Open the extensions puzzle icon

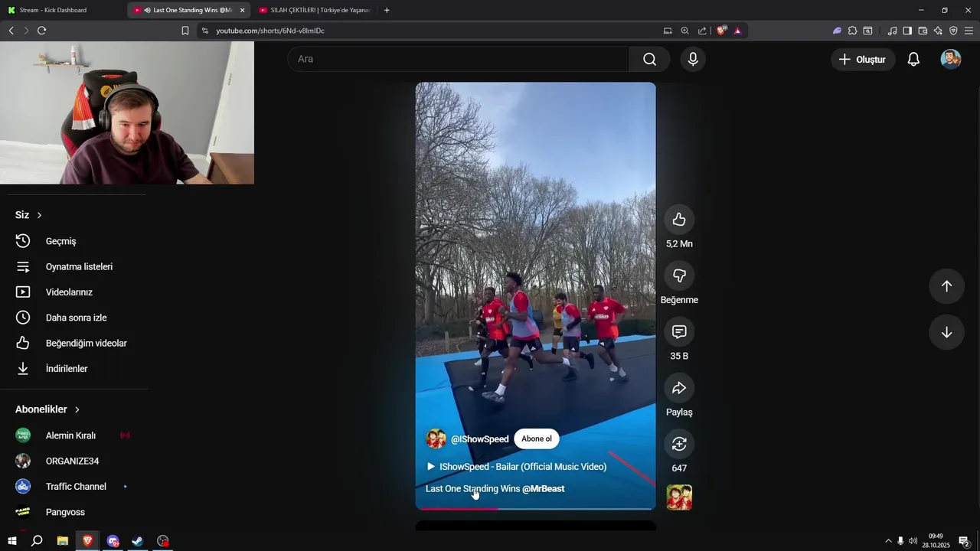pyautogui.click(x=852, y=31)
